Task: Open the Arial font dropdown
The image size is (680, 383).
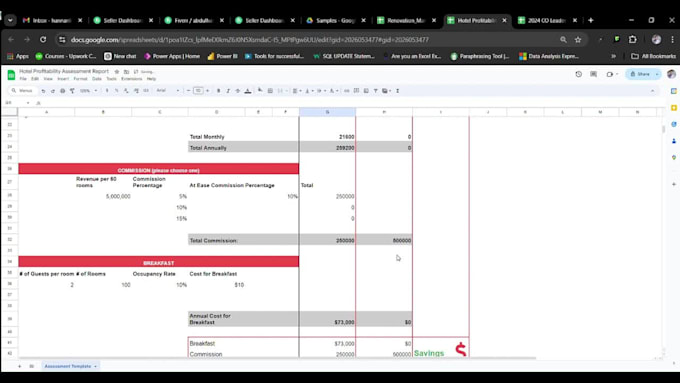Action: [167, 91]
